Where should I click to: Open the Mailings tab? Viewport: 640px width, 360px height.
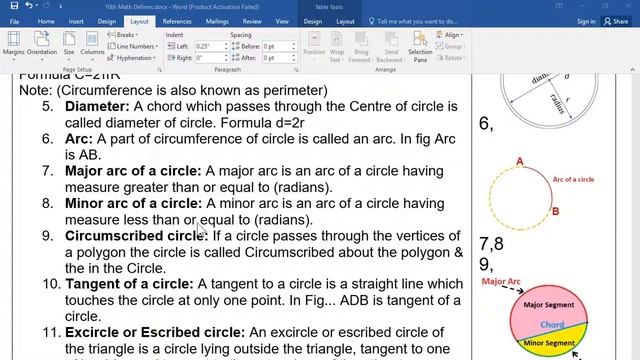click(217, 21)
